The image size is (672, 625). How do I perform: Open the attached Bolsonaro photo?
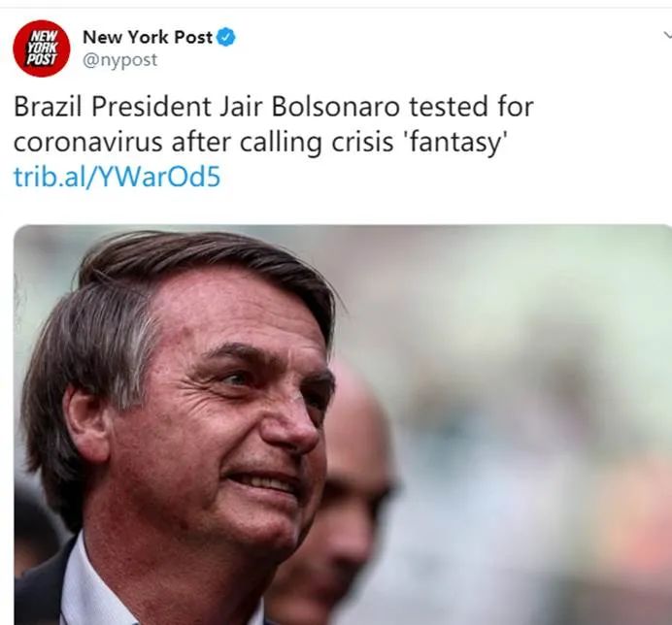coord(343,424)
